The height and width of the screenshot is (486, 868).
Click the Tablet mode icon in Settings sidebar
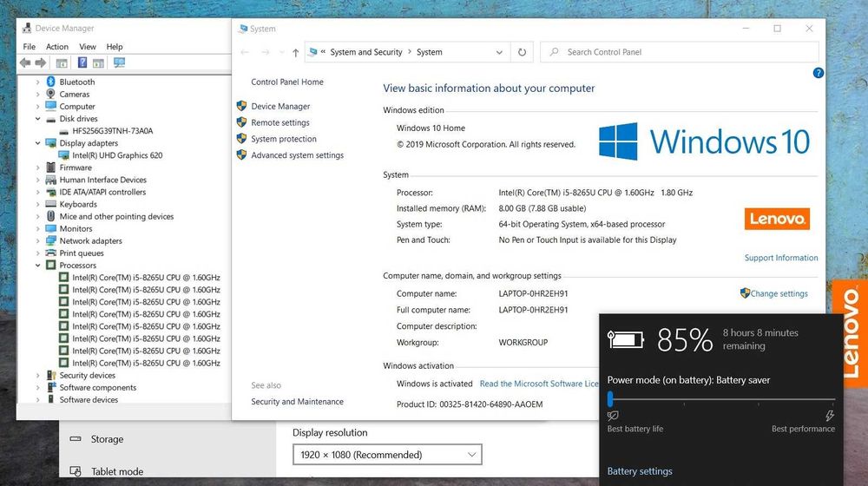click(76, 471)
